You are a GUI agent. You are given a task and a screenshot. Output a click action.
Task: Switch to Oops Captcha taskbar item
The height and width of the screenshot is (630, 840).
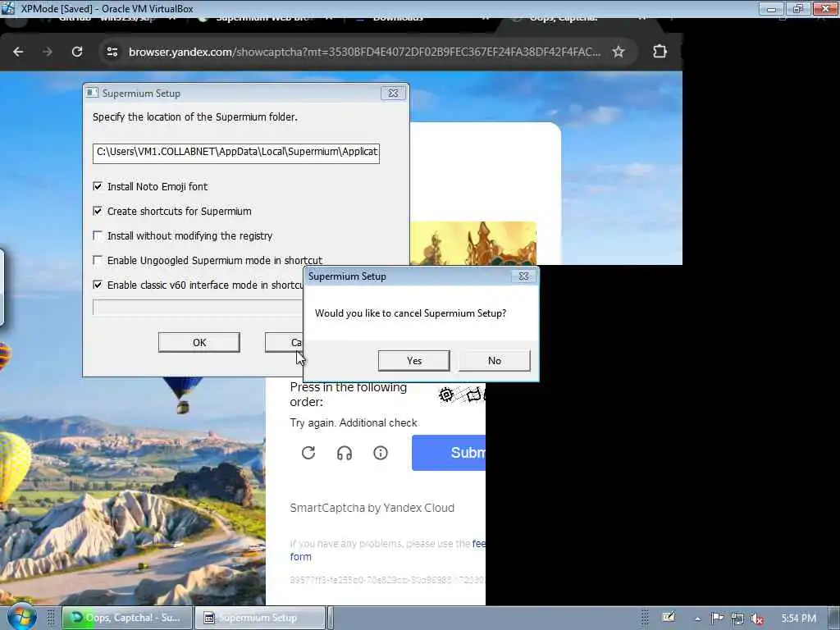tap(127, 618)
